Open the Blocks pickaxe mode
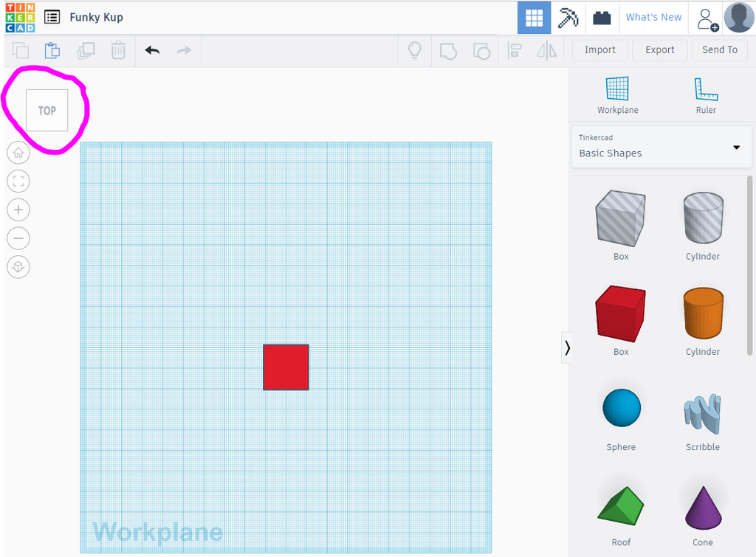Viewport: 756px width, 557px height. (568, 18)
